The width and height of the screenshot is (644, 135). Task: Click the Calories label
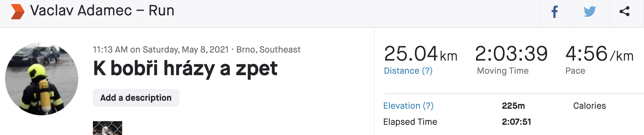[x=589, y=106]
